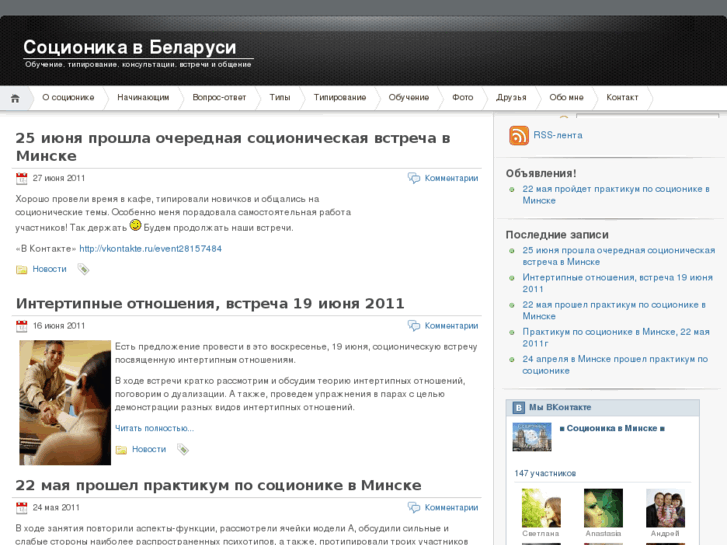727x545 pixels.
Task: Open Anastasia's avatar in VK widget
Action: [x=603, y=508]
